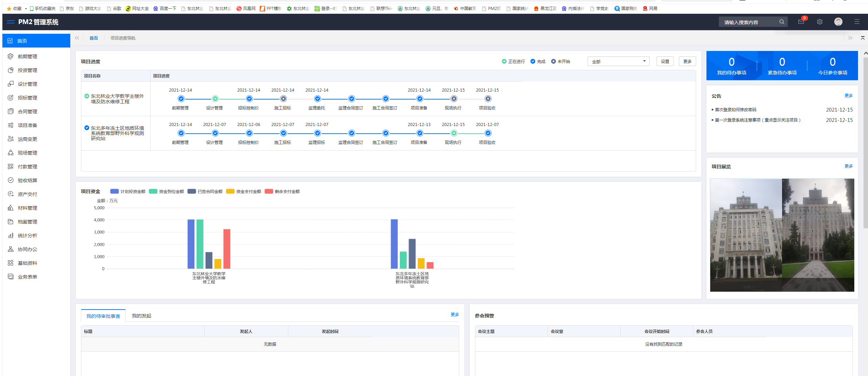
Task: Switch to 项目进度导航 tab
Action: click(123, 38)
